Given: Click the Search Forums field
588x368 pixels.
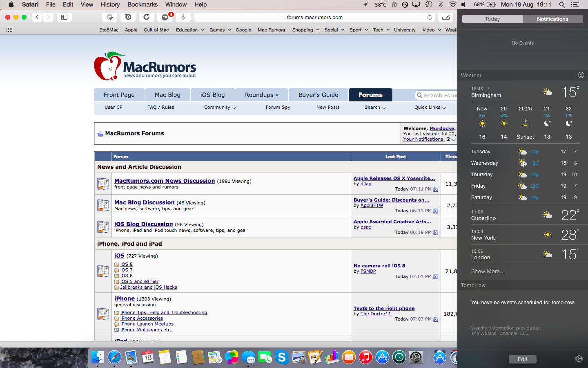Looking at the screenshot, I should [x=436, y=95].
